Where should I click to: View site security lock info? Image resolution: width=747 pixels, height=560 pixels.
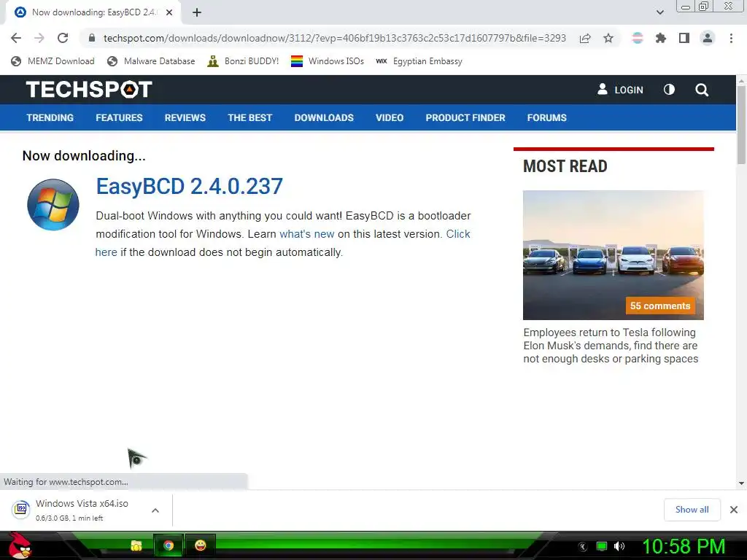click(92, 38)
